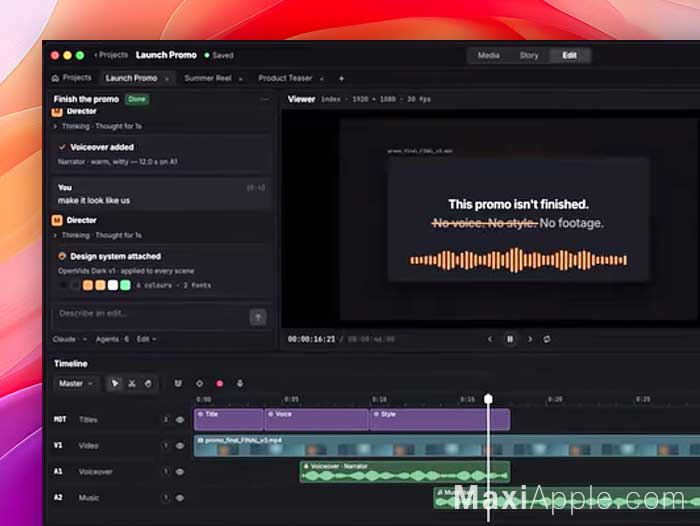Click the 'make it look like us' message
Viewport: 700px width, 526px height.
tap(94, 200)
